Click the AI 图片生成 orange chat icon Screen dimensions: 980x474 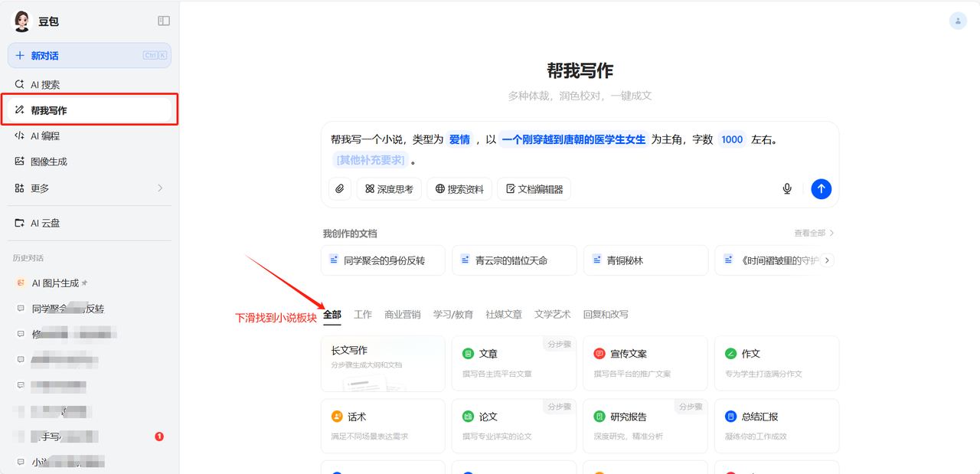pos(21,283)
